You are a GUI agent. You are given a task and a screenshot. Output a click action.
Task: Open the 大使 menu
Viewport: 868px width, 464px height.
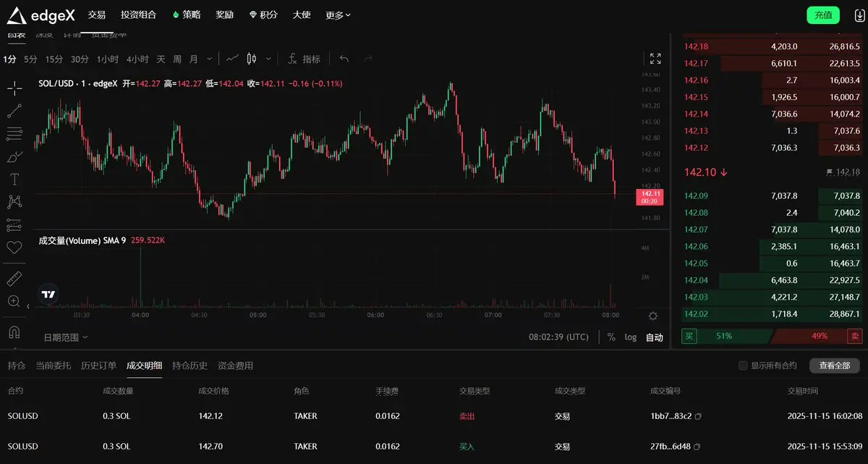pos(302,15)
